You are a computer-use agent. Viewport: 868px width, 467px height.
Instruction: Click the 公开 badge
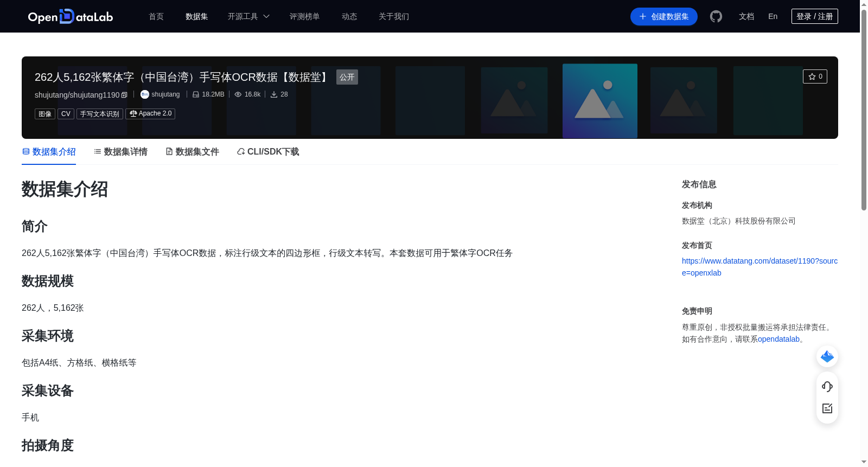coord(347,77)
